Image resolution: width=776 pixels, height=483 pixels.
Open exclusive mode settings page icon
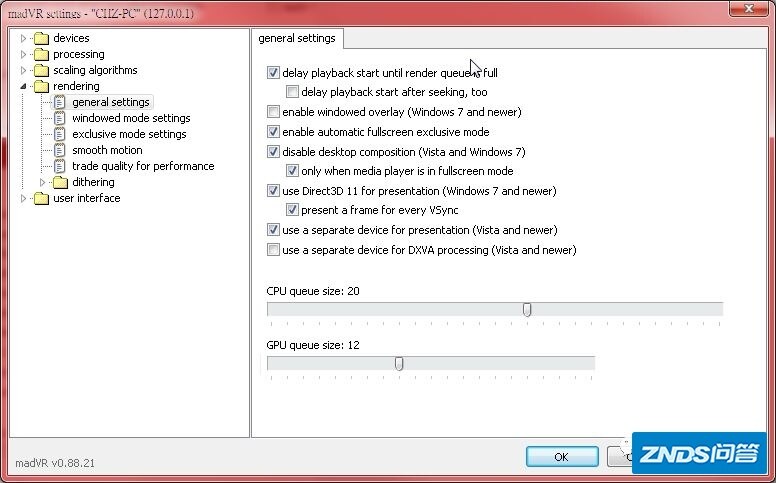point(59,134)
